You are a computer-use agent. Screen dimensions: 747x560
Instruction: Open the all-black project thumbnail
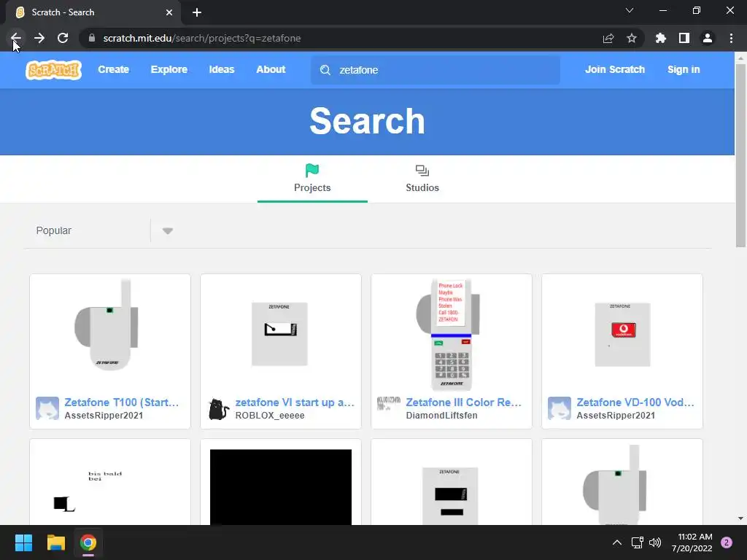click(x=281, y=486)
